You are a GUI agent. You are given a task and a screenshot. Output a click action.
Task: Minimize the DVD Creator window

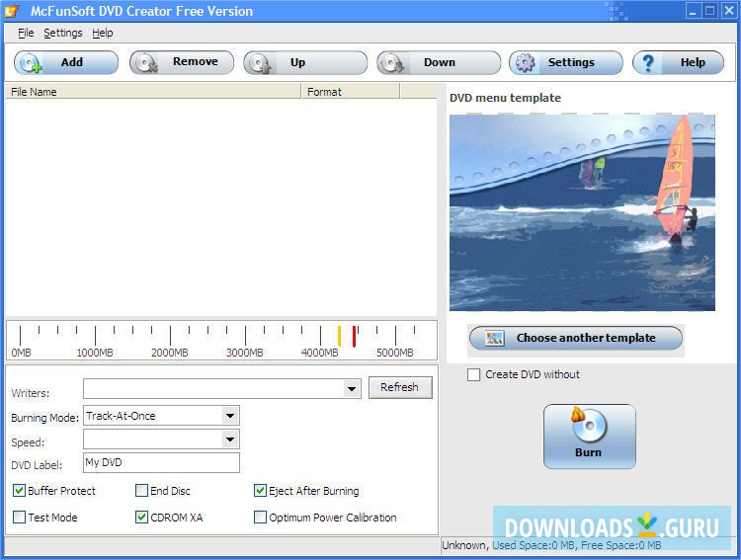tap(693, 11)
